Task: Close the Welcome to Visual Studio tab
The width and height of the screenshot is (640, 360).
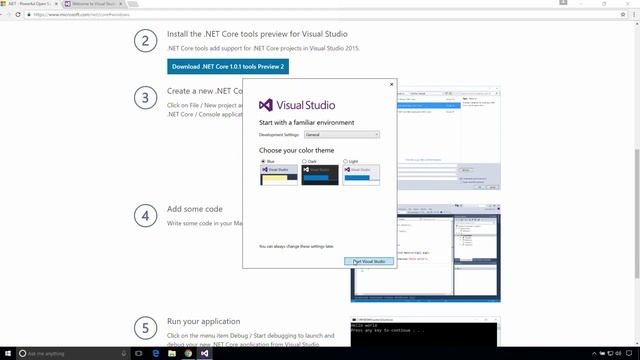Action: (120, 4)
